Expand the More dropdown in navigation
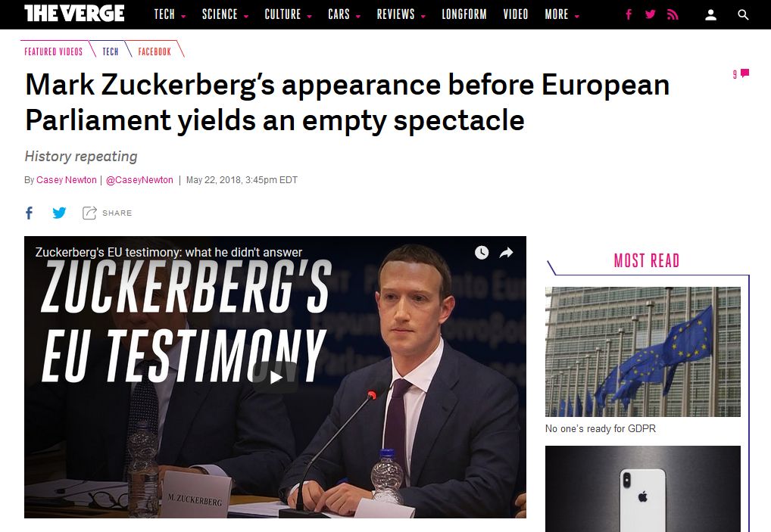Screen dimensions: 771x532 pyautogui.click(x=562, y=14)
